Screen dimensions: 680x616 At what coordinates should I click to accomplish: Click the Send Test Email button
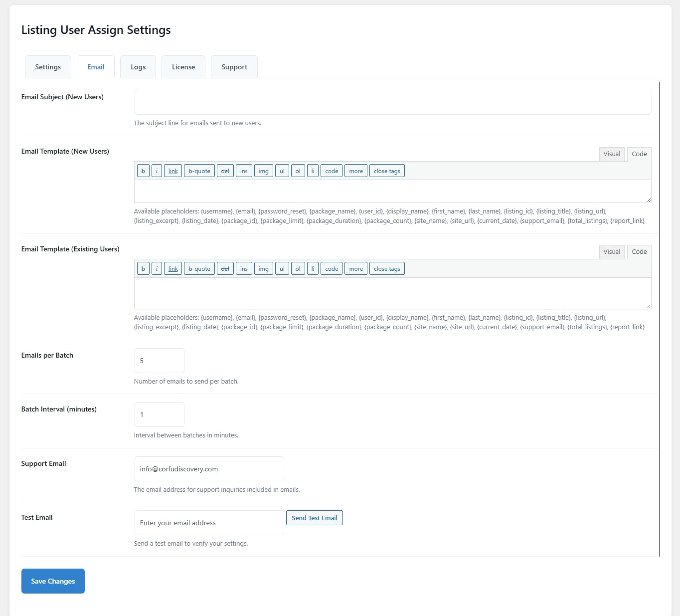[315, 518]
